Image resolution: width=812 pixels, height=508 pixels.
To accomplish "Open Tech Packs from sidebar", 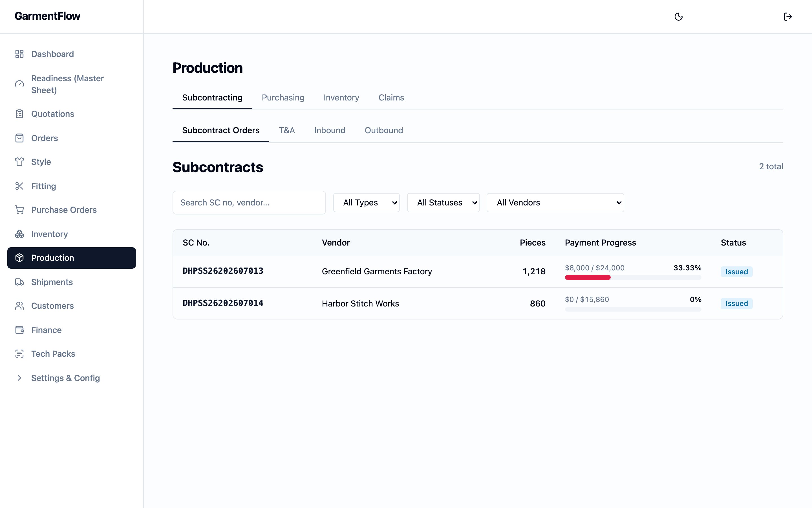I will coord(71,354).
